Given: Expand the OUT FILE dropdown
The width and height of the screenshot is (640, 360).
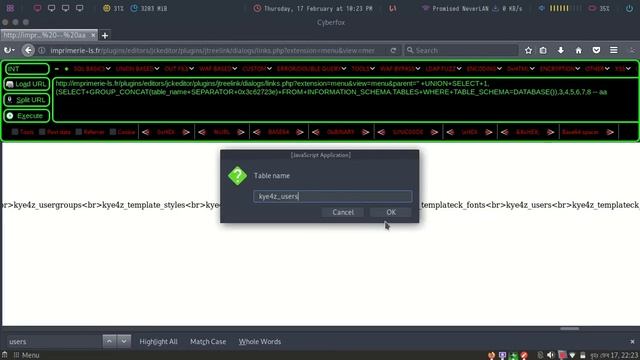Looking at the screenshot, I should coord(179,69).
